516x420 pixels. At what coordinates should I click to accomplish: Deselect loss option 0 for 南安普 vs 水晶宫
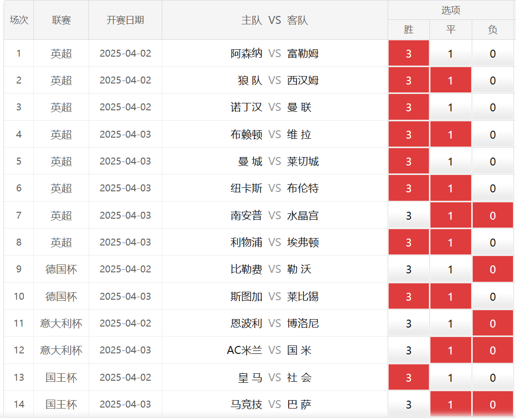[493, 215]
